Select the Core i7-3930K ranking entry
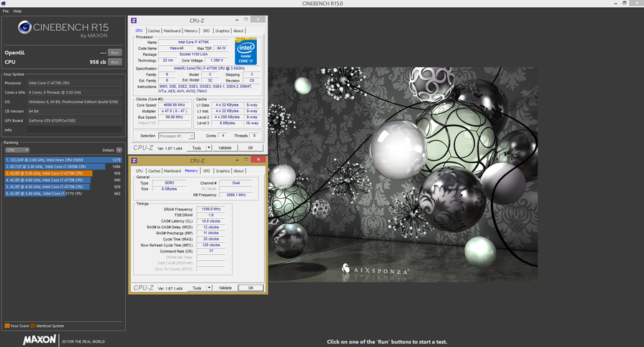 click(63, 167)
